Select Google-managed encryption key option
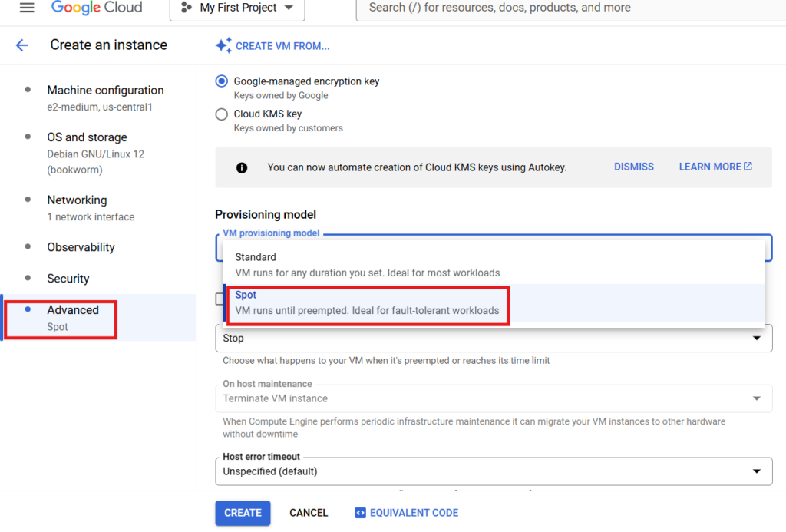The width and height of the screenshot is (786, 532). 222,81
